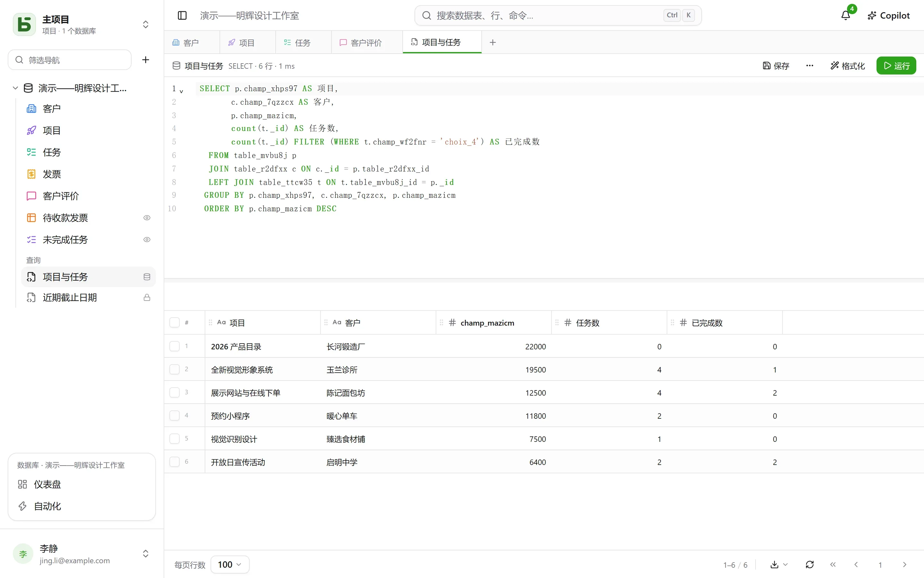Click lock icon beside 近期截止日期
924x578 pixels.
tap(147, 297)
